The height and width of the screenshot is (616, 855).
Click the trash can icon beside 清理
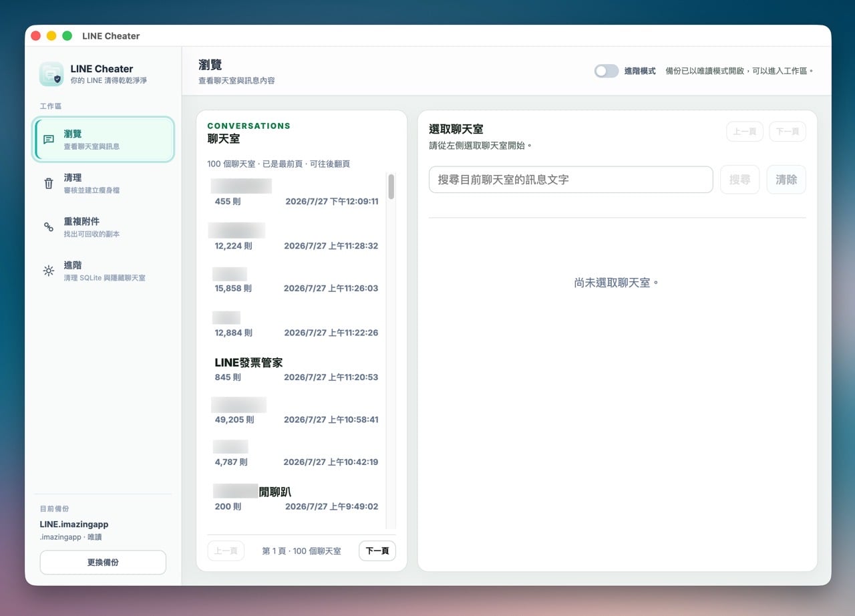(49, 183)
